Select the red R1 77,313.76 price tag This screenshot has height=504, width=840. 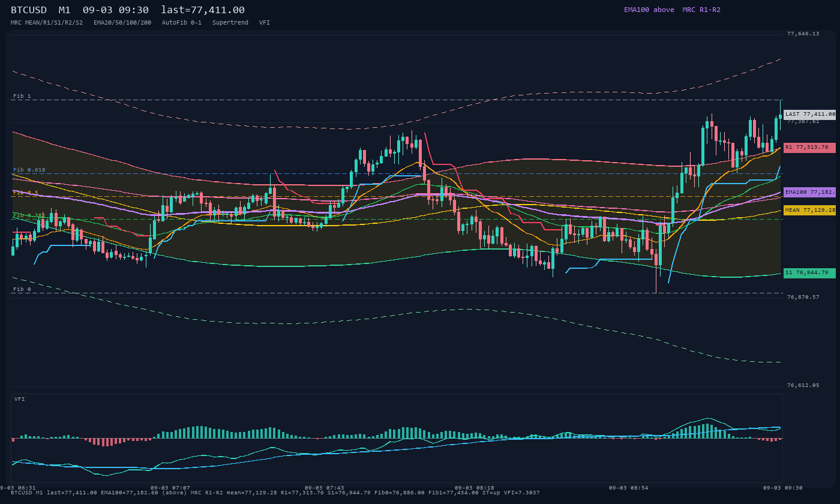810,147
